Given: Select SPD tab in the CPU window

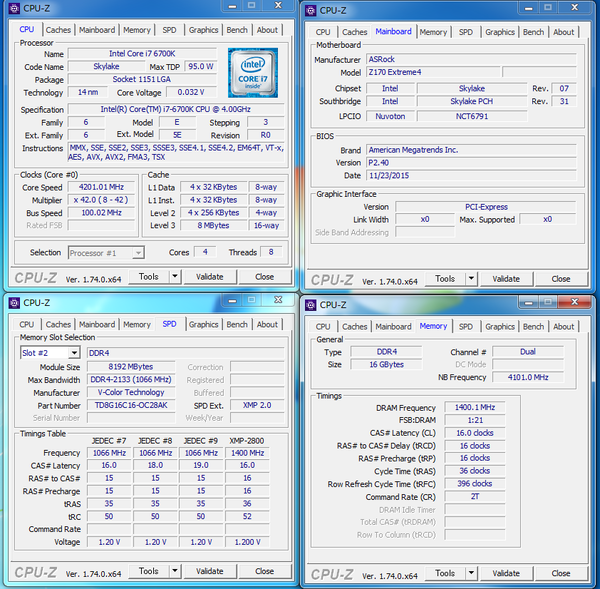Looking at the screenshot, I should (x=169, y=30).
